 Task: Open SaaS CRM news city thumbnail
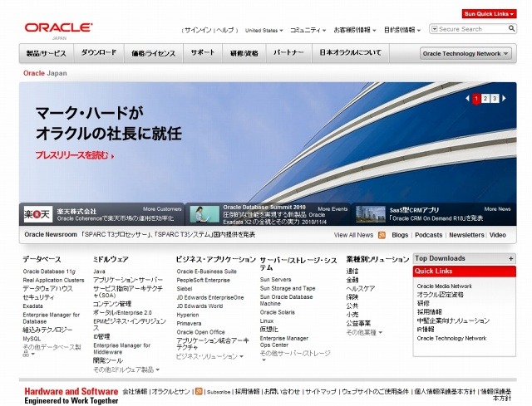click(371, 214)
